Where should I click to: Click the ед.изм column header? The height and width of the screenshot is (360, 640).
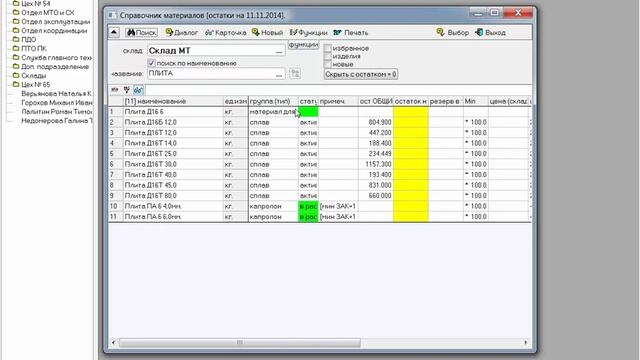(x=236, y=101)
